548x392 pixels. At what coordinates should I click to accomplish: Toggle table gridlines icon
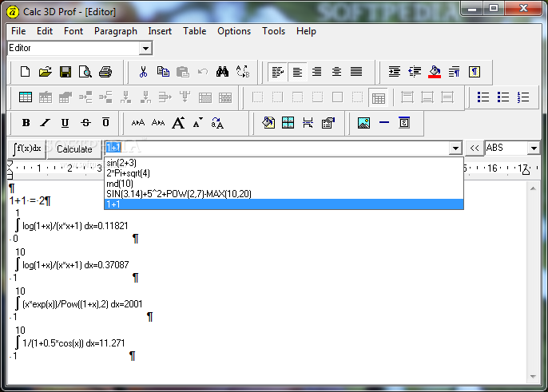(379, 98)
